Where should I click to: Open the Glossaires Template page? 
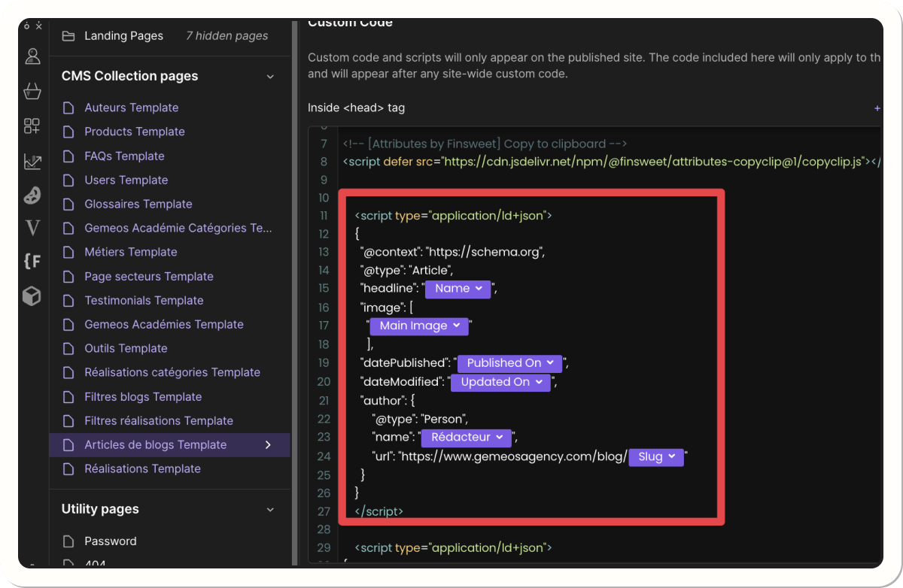coord(138,204)
